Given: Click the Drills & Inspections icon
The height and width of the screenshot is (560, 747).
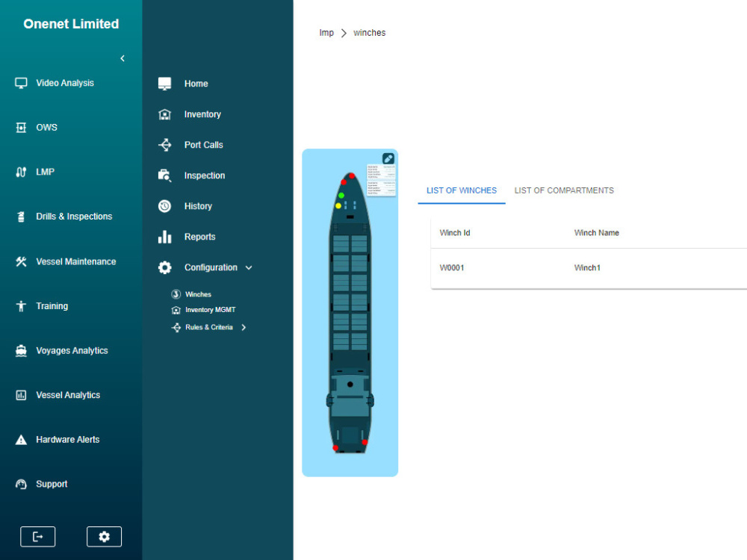Looking at the screenshot, I should coord(21,217).
